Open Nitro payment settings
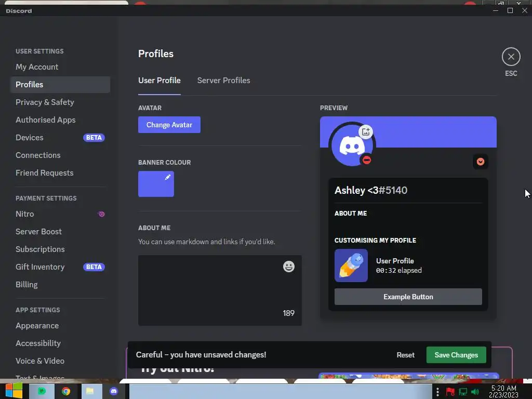Viewport: 532px width, 399px height. [x=60, y=214]
